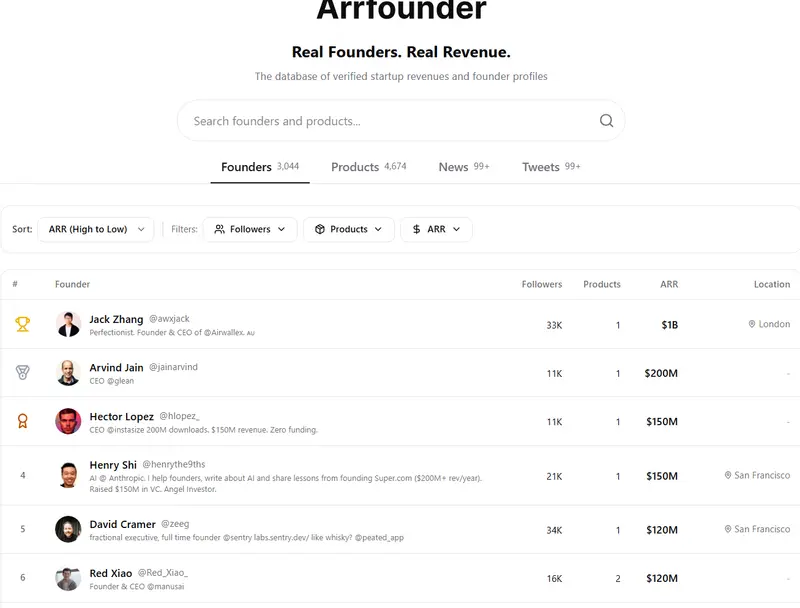800x608 pixels.
Task: Open Arvind Jain's avatar
Action: tap(68, 373)
